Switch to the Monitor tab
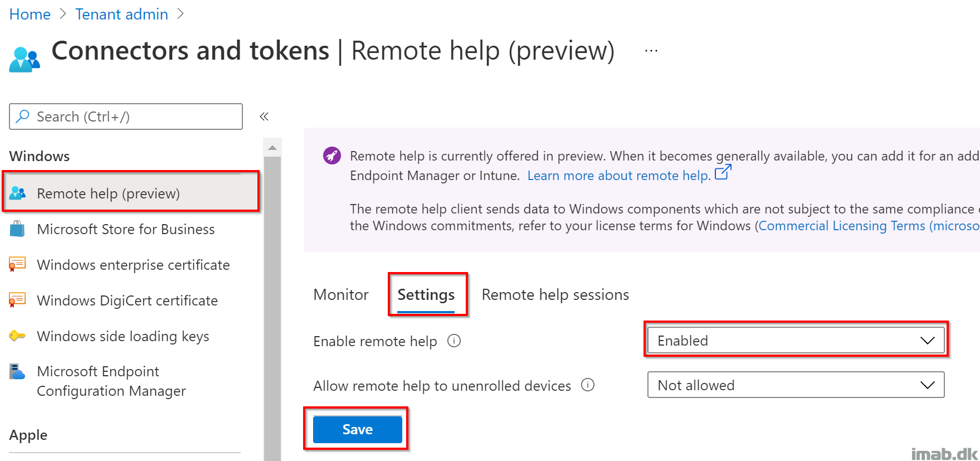 click(341, 294)
